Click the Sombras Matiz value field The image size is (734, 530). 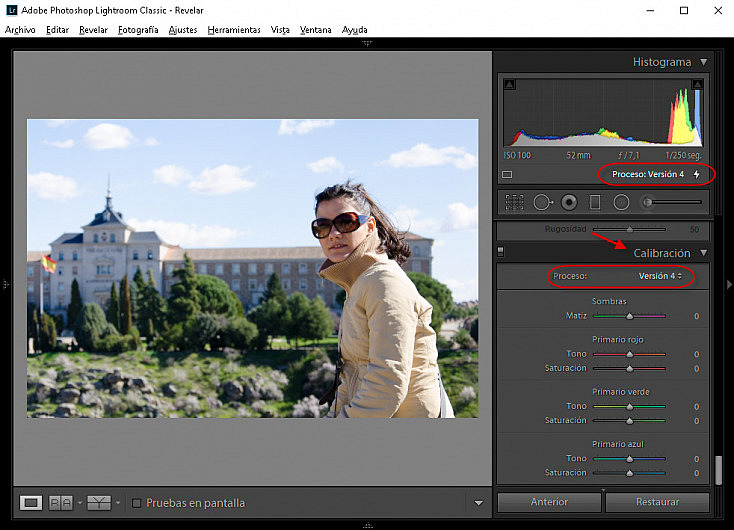pos(696,317)
